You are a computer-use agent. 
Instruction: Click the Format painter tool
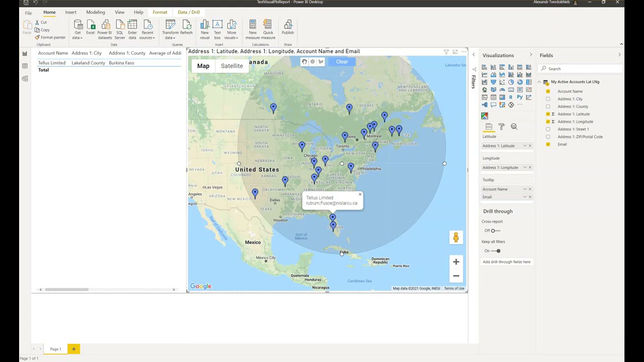[x=50, y=38]
